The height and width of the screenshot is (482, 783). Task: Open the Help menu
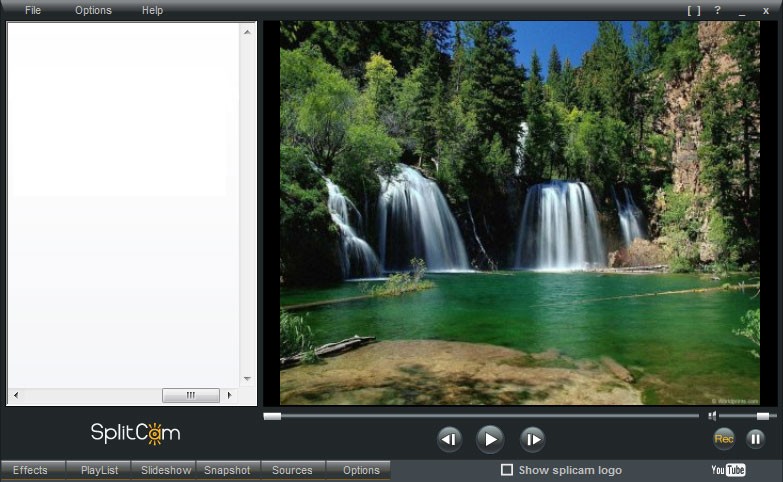tap(152, 10)
